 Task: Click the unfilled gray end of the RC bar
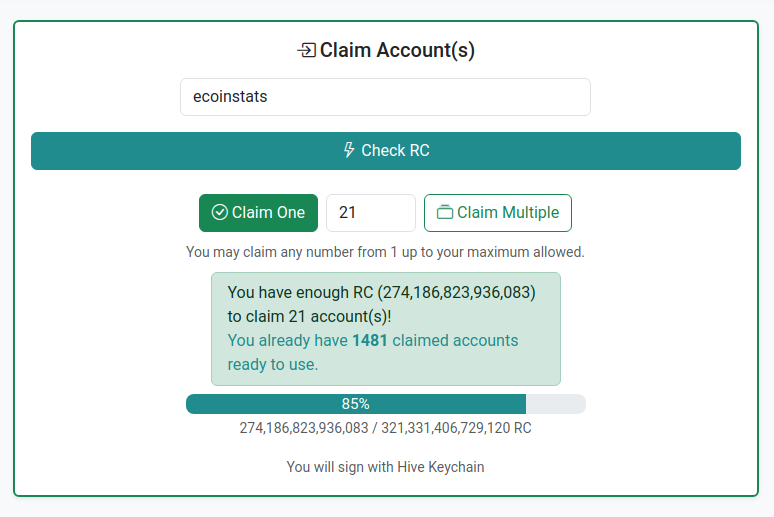tap(556, 404)
